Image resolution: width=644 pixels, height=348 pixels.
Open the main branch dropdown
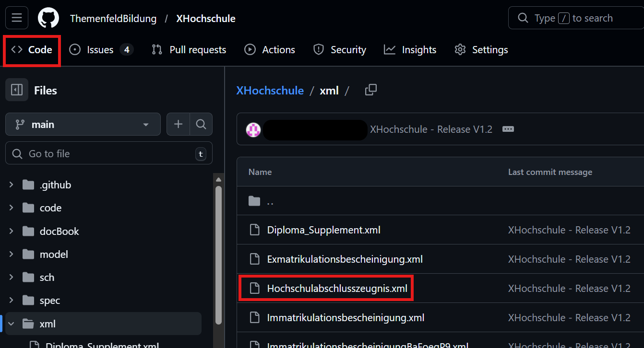(83, 125)
